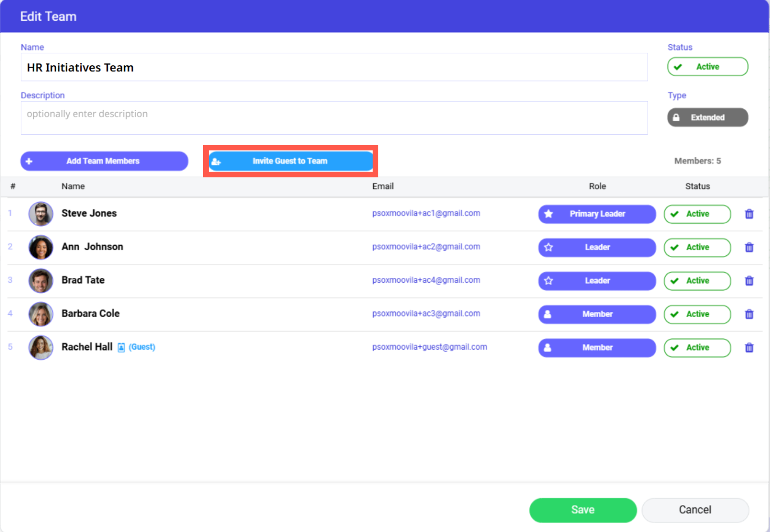This screenshot has height=532, width=770.
Task: Select the name Steve Jones
Action: point(89,213)
